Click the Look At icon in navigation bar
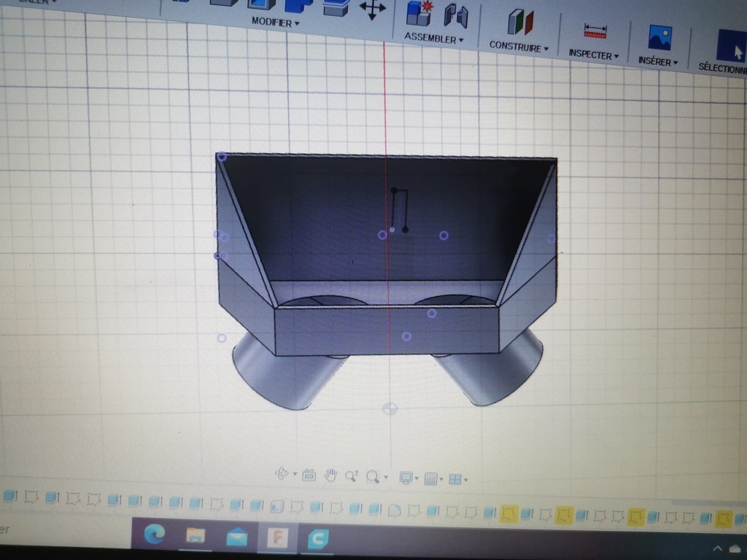The image size is (747, 560). (309, 474)
